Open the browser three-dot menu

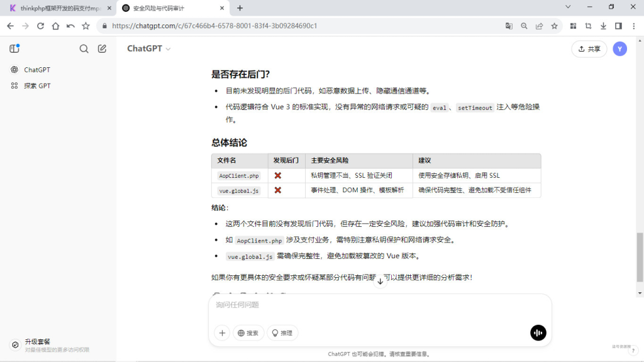point(634,26)
